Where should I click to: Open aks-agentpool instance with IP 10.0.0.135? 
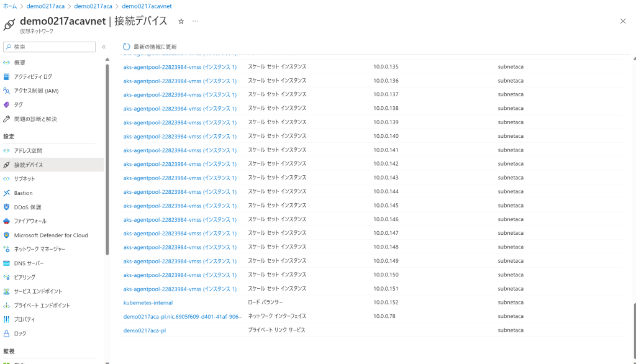pos(179,67)
